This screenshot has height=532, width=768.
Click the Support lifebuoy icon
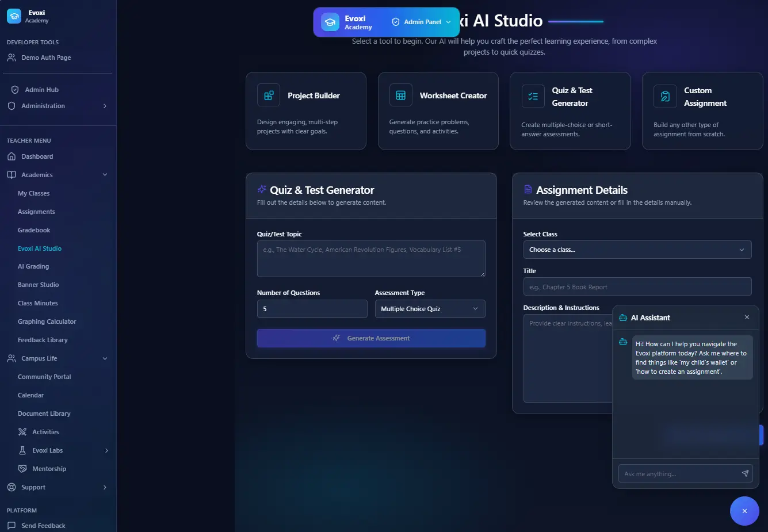pos(12,487)
